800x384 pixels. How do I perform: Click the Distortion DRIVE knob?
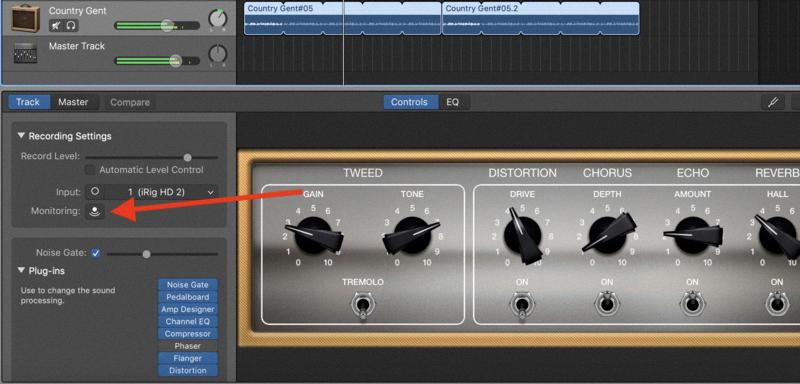coord(523,236)
